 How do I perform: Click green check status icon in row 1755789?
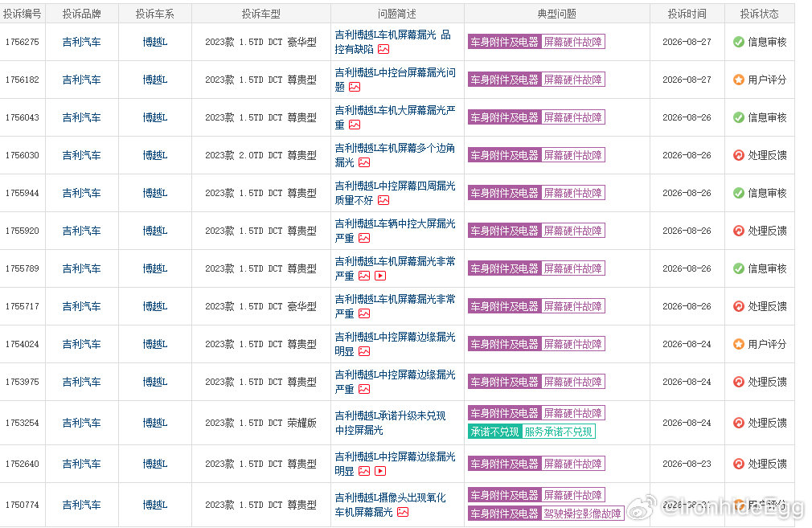coord(739,268)
